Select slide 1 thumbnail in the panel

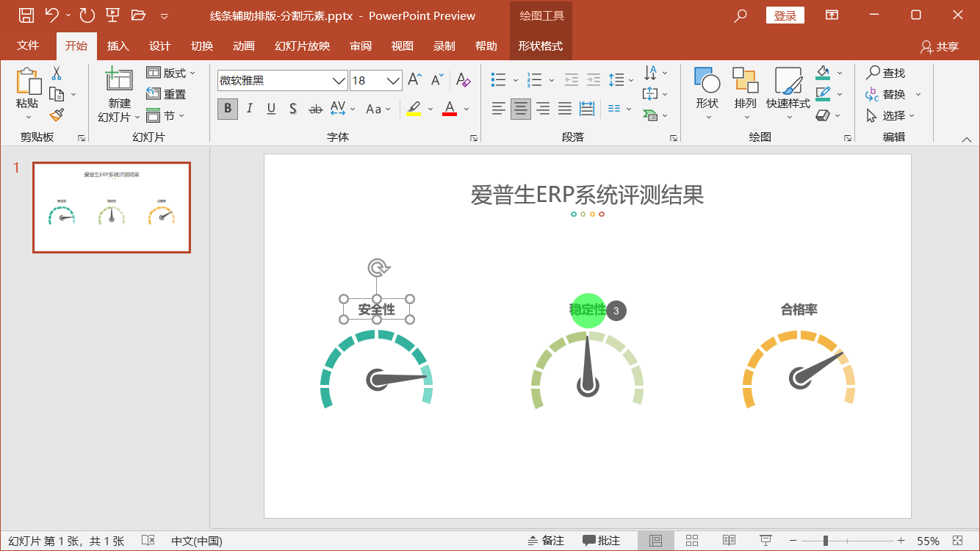[x=112, y=208]
